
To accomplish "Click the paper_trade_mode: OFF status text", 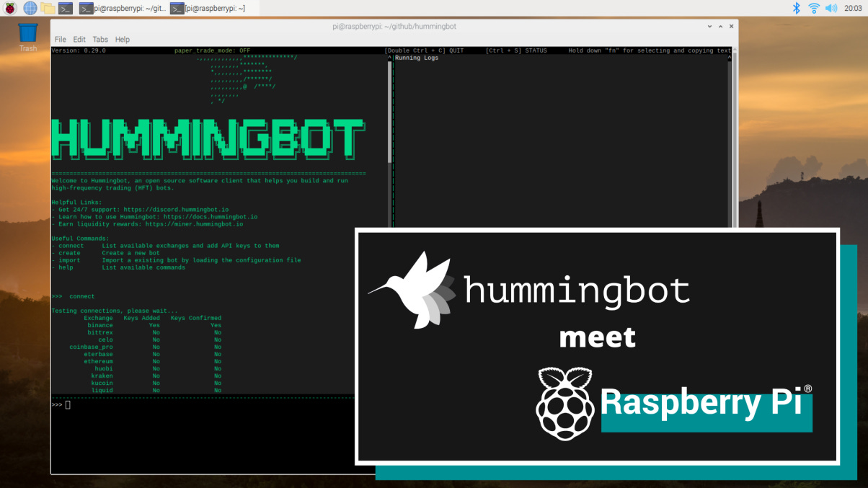I will pos(212,51).
